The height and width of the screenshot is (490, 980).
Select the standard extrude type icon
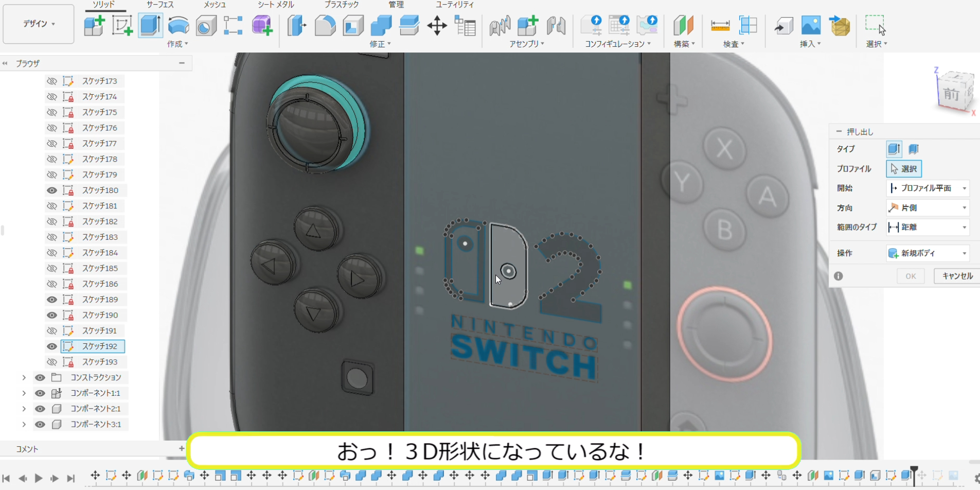click(894, 149)
